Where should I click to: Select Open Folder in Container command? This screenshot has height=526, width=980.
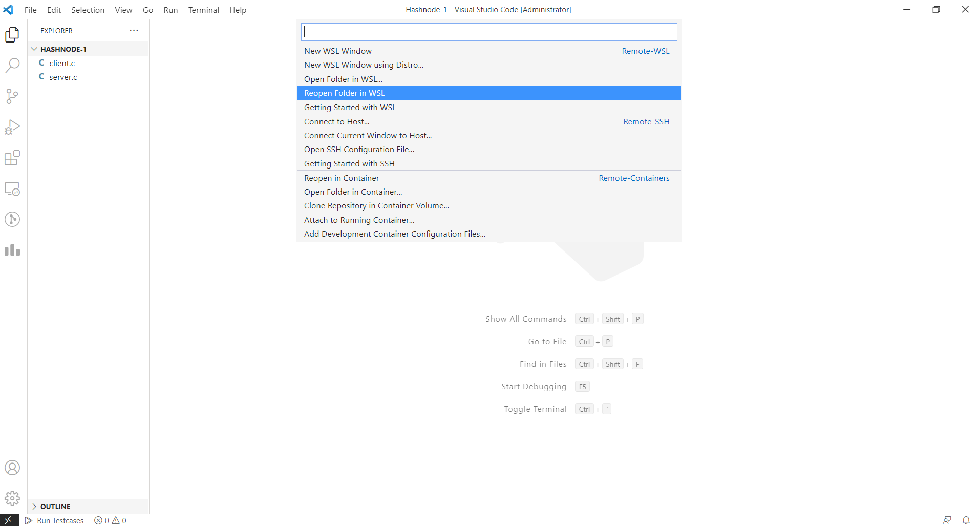pyautogui.click(x=489, y=192)
